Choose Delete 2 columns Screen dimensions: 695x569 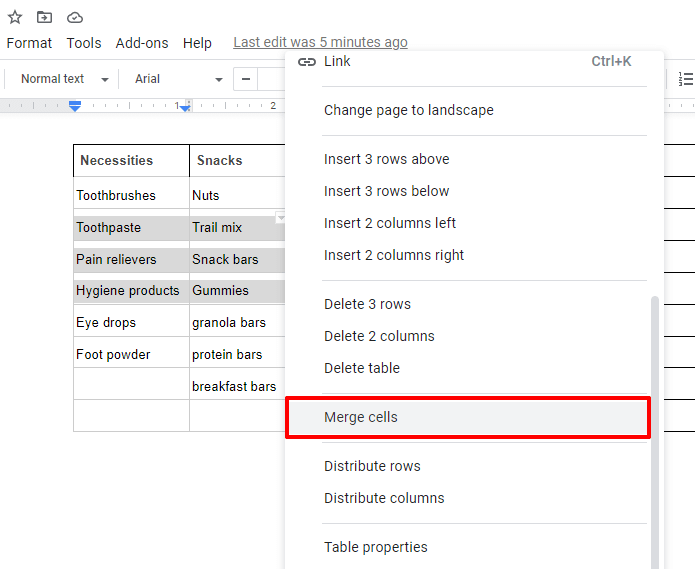click(x=469, y=336)
